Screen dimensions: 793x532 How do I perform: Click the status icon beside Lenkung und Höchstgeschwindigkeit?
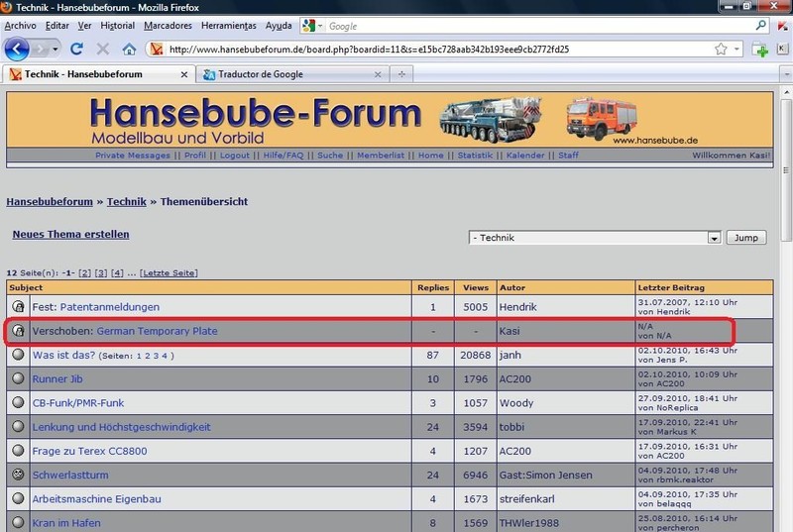coord(18,426)
